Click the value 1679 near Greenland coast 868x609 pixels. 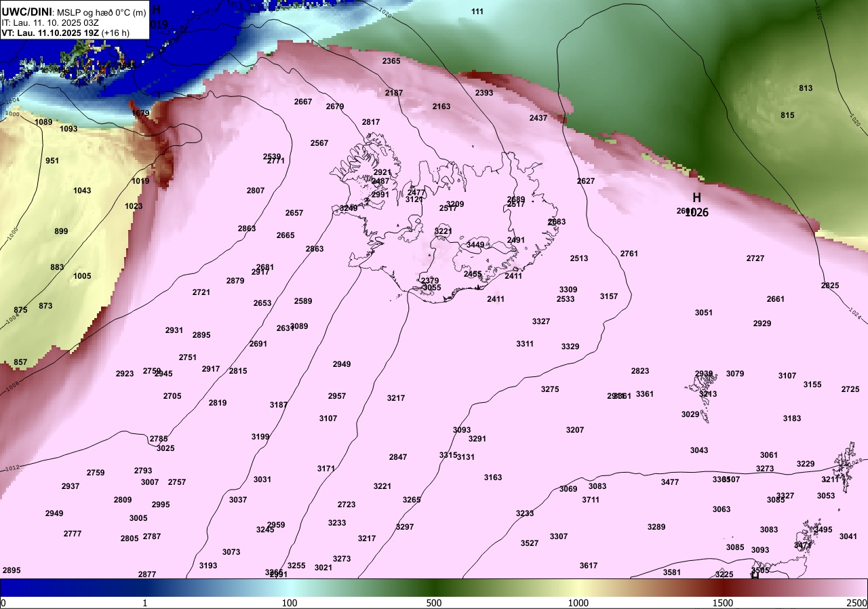140,113
